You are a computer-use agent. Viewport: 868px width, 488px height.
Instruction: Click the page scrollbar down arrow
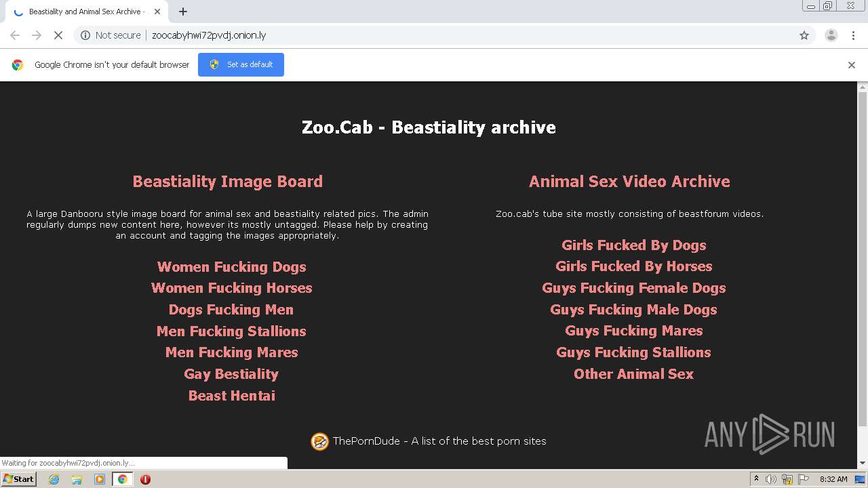pyautogui.click(x=863, y=464)
